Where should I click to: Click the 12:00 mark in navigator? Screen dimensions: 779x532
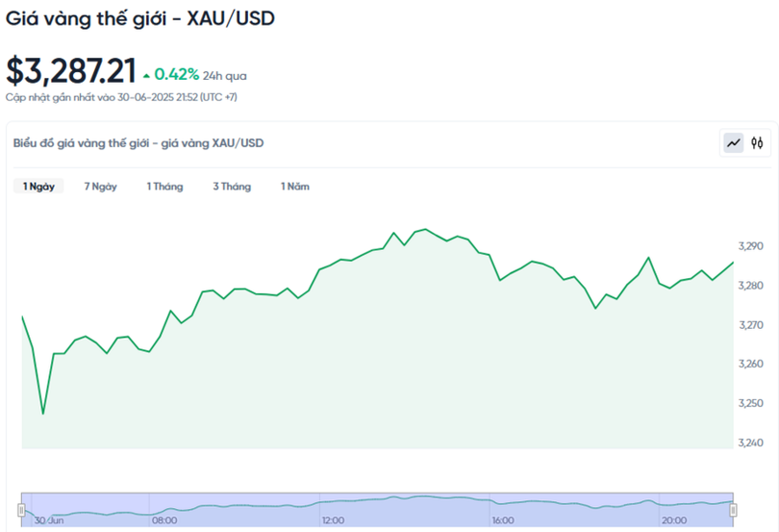pyautogui.click(x=333, y=520)
